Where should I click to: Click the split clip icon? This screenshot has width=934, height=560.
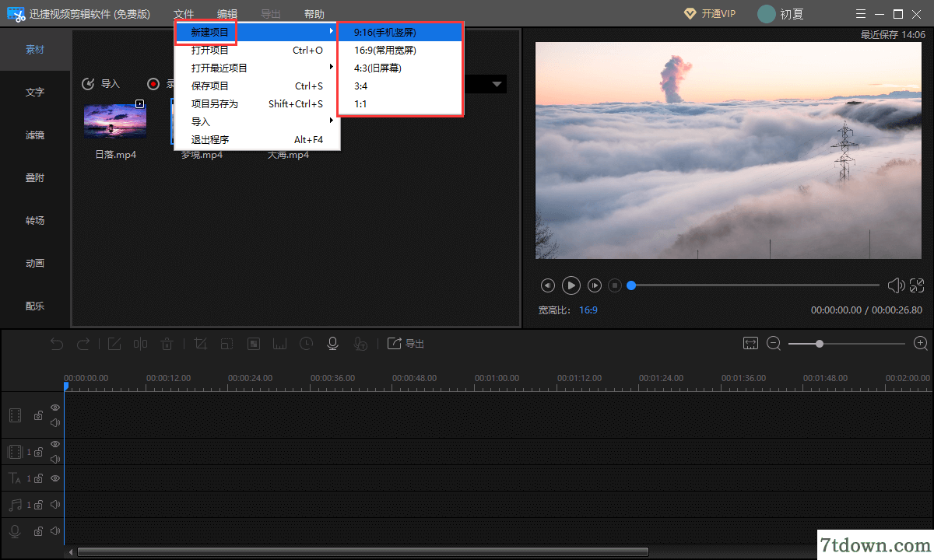(x=140, y=344)
